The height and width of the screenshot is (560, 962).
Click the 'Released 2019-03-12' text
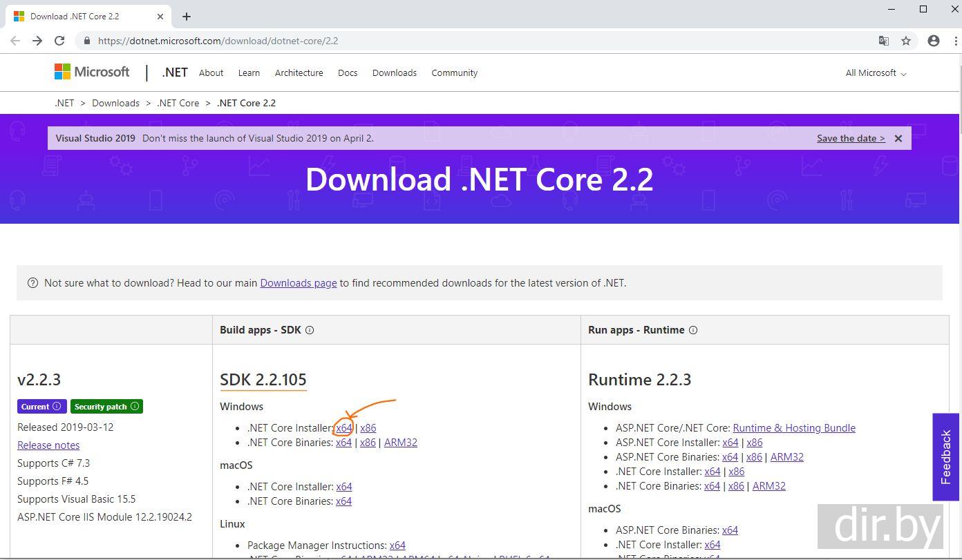[66, 427]
